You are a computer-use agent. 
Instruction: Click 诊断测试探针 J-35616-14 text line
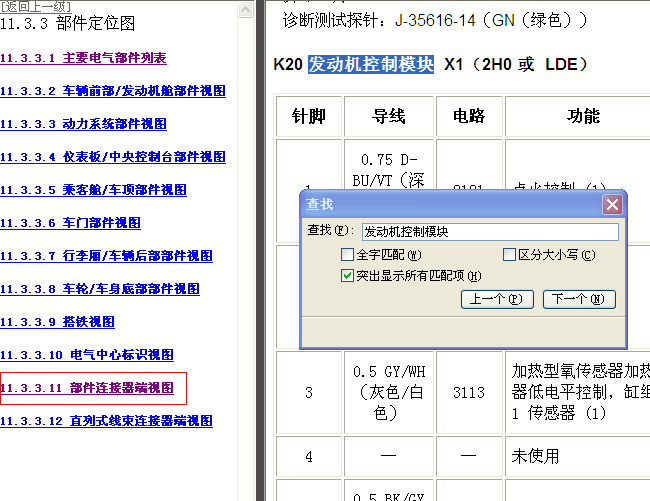tap(434, 20)
